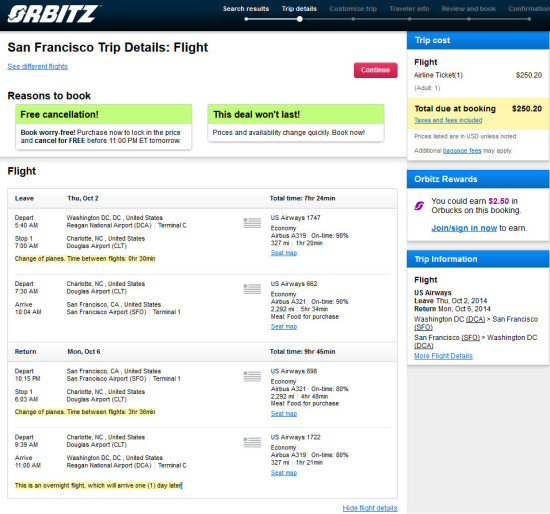Viewport: 550px width, 514px height.
Task: Click Depart 10:15 PM time
Action: tap(27, 379)
